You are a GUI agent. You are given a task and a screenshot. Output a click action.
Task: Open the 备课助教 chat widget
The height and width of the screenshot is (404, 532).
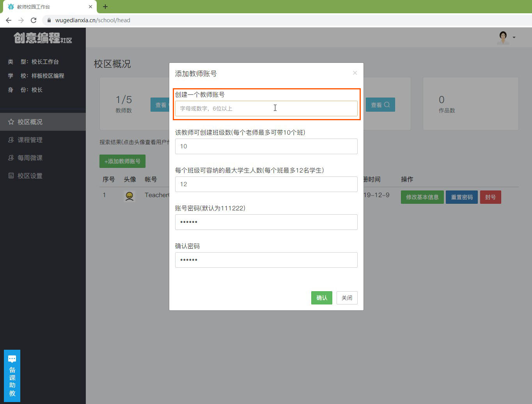coord(12,376)
